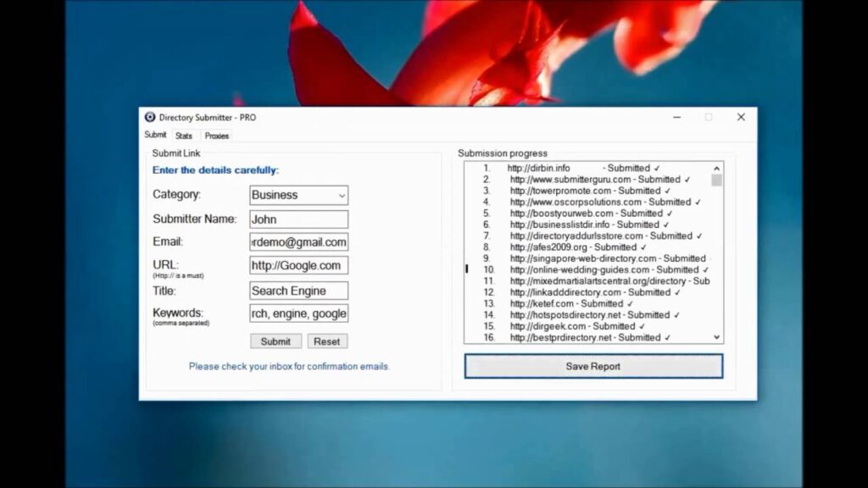Image resolution: width=868 pixels, height=488 pixels.
Task: Select the http://online-wedding-guides.com row
Action: point(588,270)
